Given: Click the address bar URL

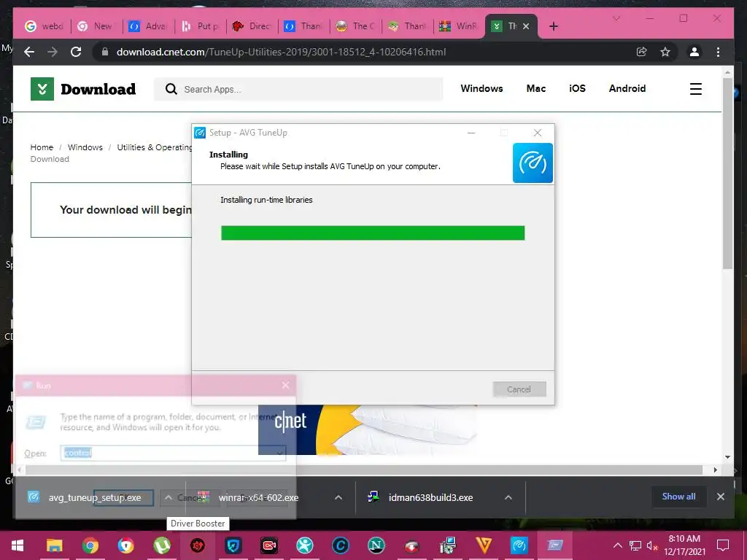Looking at the screenshot, I should click(281, 52).
